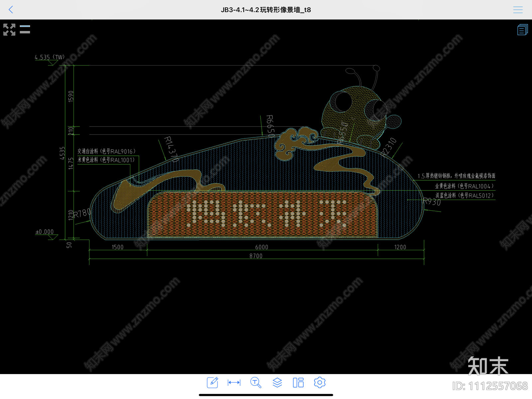The height and width of the screenshot is (399, 532).
Task: Tap the 1.5厚热镀锌钢板 material note
Action: (x=457, y=176)
